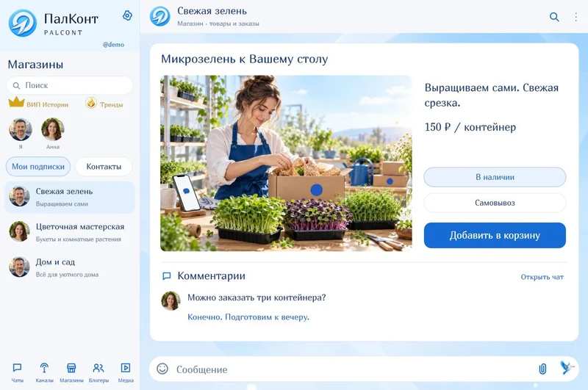The image size is (588, 390).
Task: Click reply 'Конечно. Подготовим к вечеру.'
Action: (248, 317)
